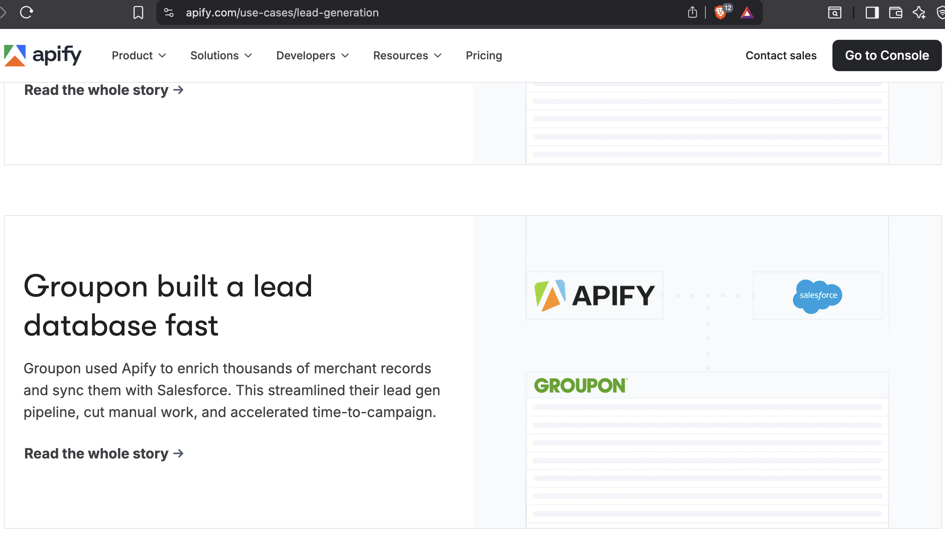Click the green GROUPON logo
945x560 pixels.
pos(581,385)
